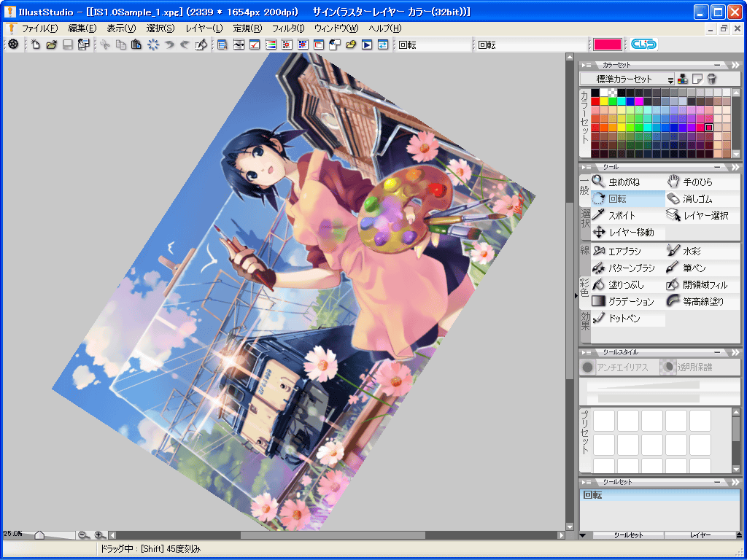
Task: Open the ファイル(F) menu
Action: (x=39, y=28)
